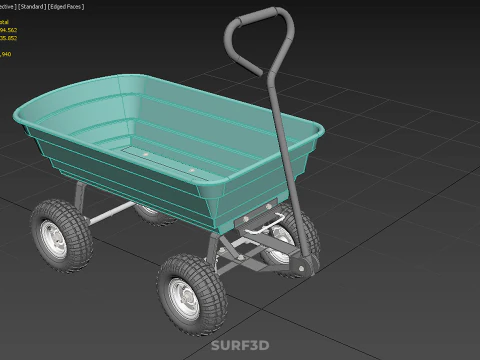Open the Edged Faces viewport menu
Image resolution: width=480 pixels, height=360 pixels.
point(66,6)
